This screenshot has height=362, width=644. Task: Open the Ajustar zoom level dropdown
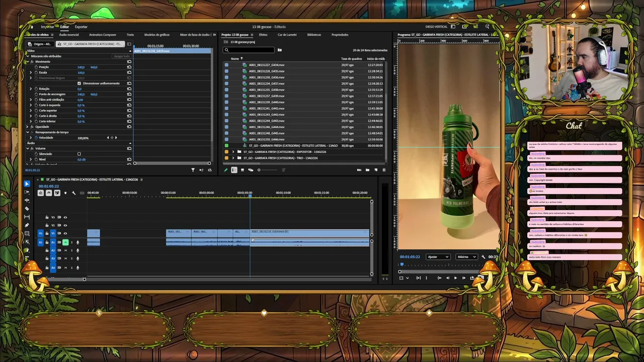(x=438, y=257)
